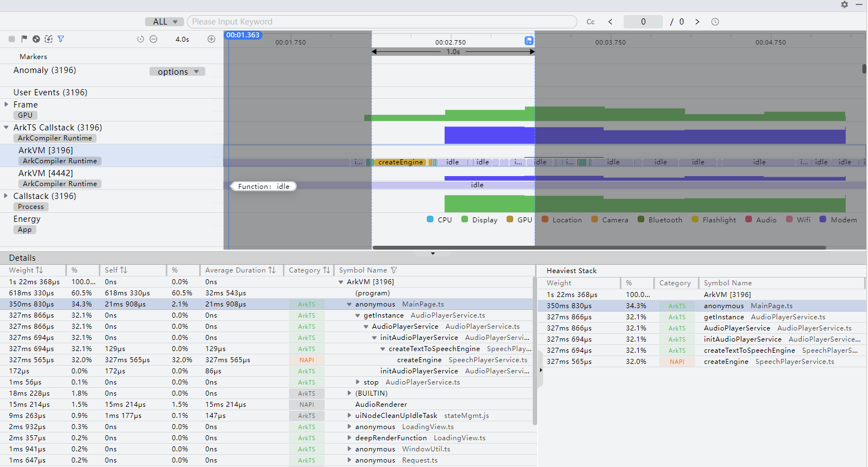868x467 pixels.
Task: Click the 00:01.363 time cursor label
Action: coord(243,35)
